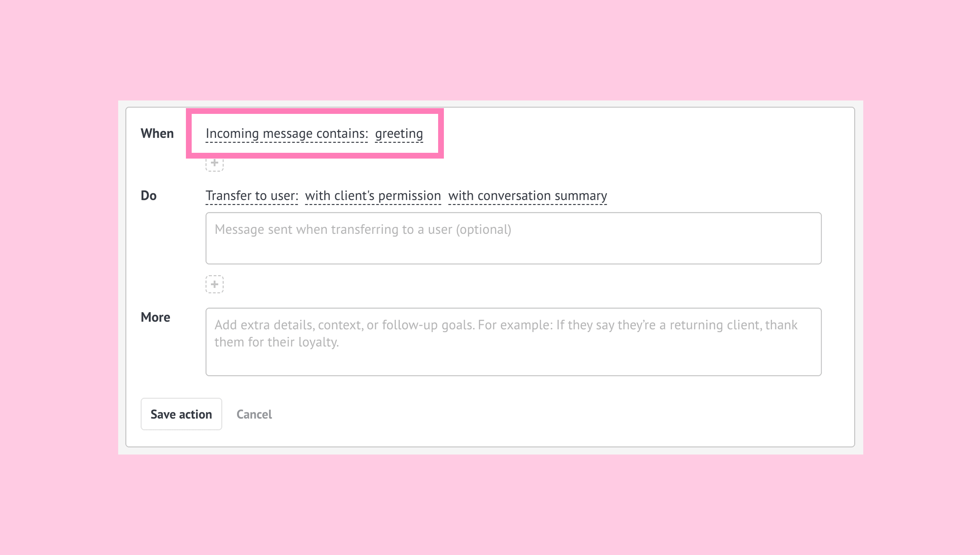Select the 'Message sent when transferring' placeholder box

coord(363,230)
